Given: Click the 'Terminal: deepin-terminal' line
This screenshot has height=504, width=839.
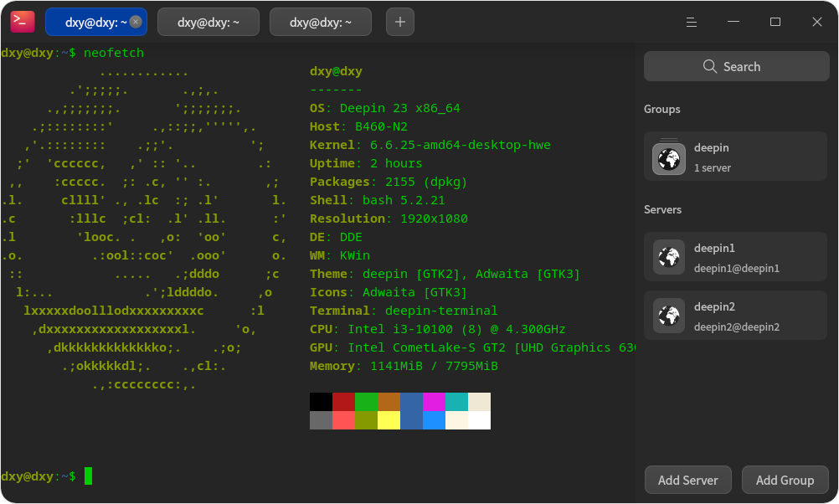Looking at the screenshot, I should (404, 311).
